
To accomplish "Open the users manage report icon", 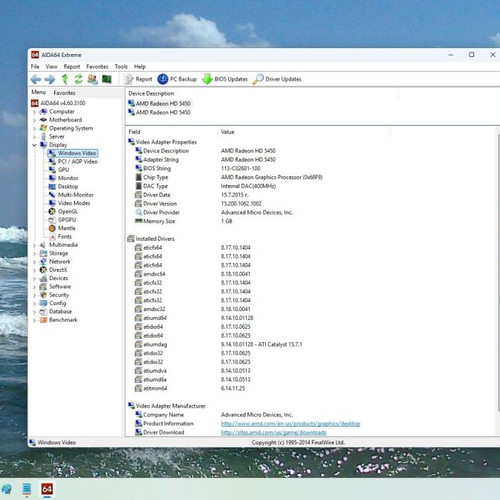I will (x=93, y=79).
